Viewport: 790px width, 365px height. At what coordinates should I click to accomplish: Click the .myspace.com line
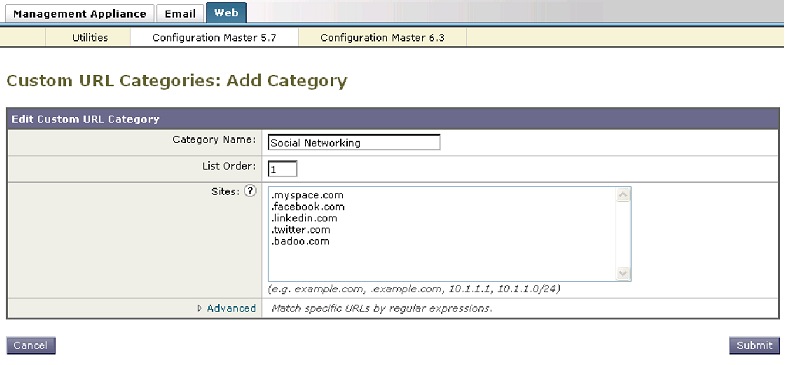307,195
